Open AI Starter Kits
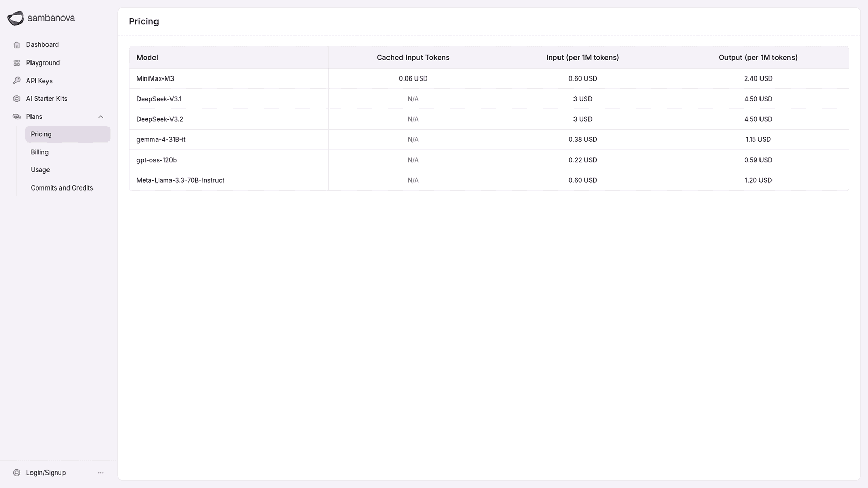This screenshot has height=488, width=868. tap(47, 99)
